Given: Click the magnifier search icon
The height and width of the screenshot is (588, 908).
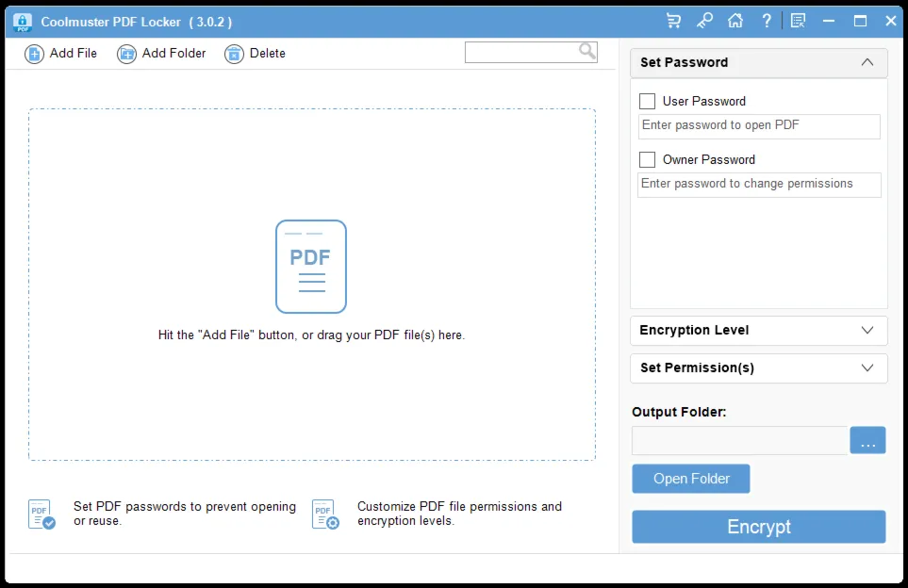Looking at the screenshot, I should point(587,52).
